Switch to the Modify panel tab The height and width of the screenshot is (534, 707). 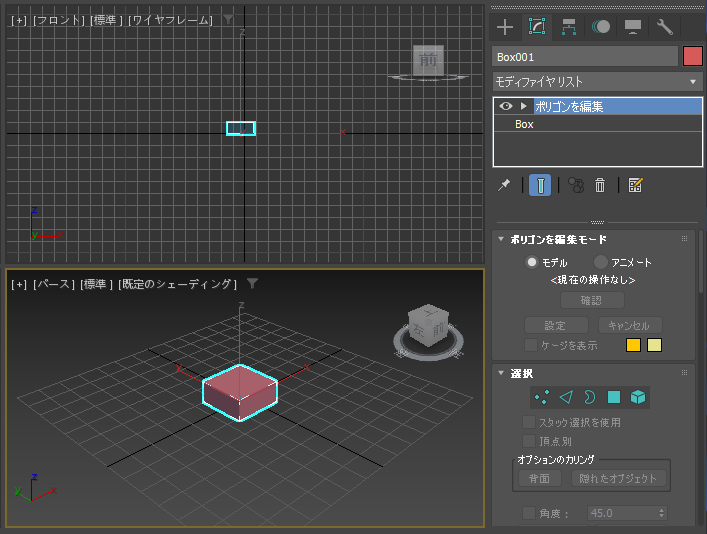537,27
